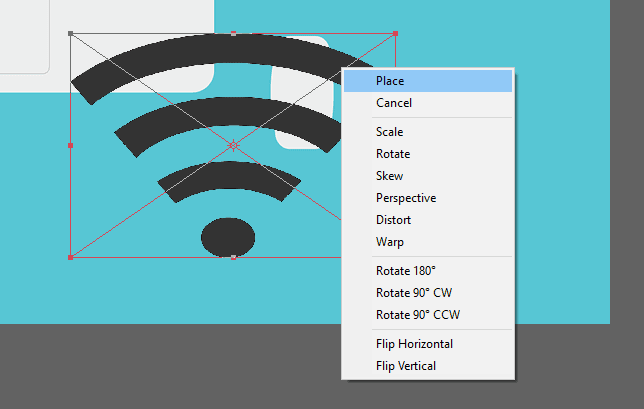Select Cancel in the context menu

428,103
